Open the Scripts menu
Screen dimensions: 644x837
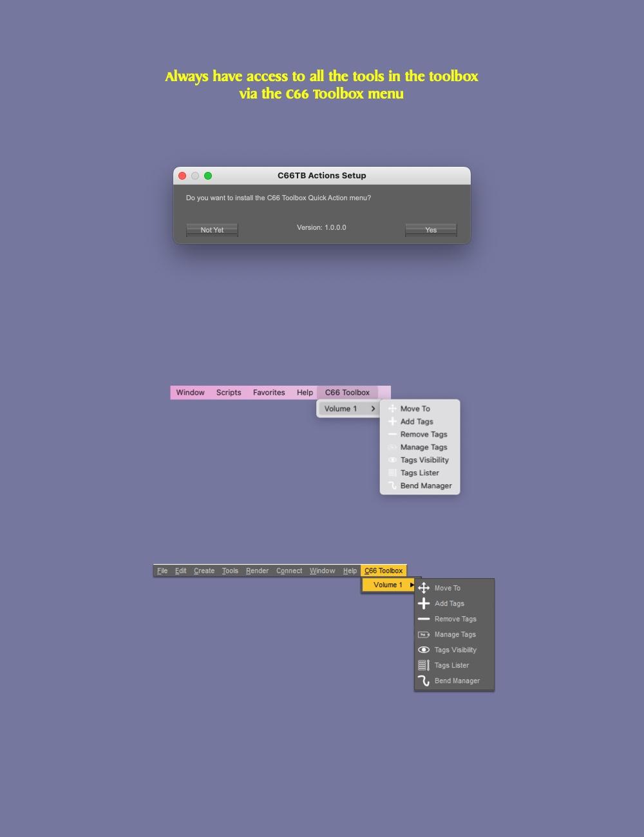click(229, 393)
